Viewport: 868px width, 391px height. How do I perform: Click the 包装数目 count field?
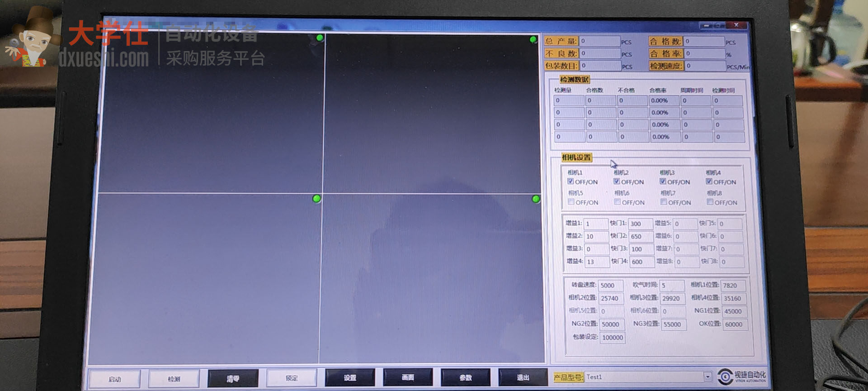600,66
